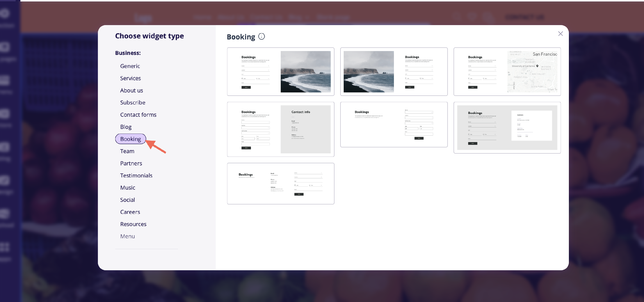Select the Menu category
The image size is (644, 302).
pos(127,236)
